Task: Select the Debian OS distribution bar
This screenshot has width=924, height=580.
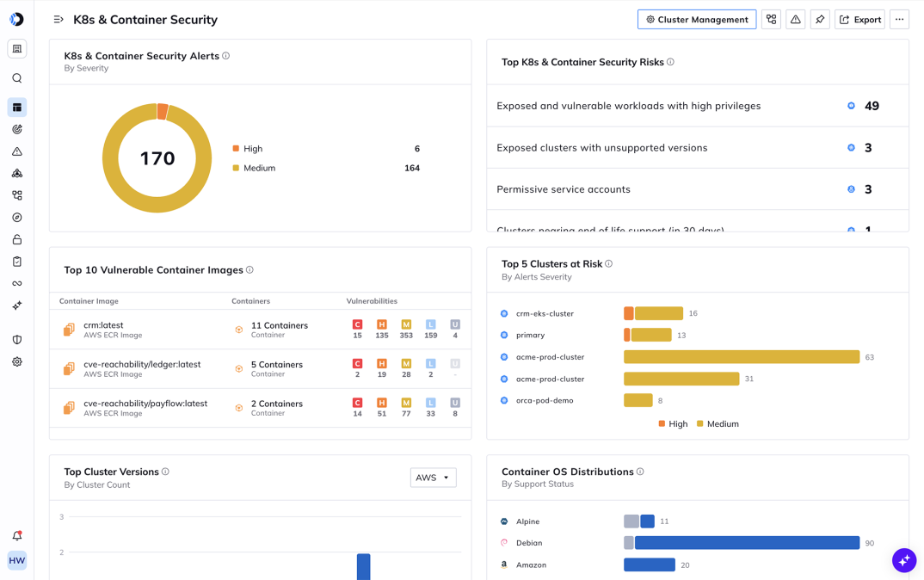Action: point(747,542)
